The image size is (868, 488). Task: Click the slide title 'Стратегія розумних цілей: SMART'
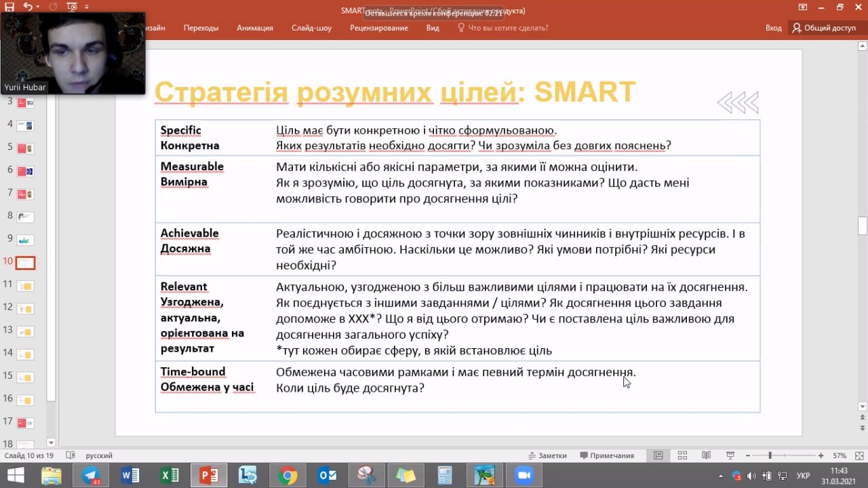pos(395,92)
